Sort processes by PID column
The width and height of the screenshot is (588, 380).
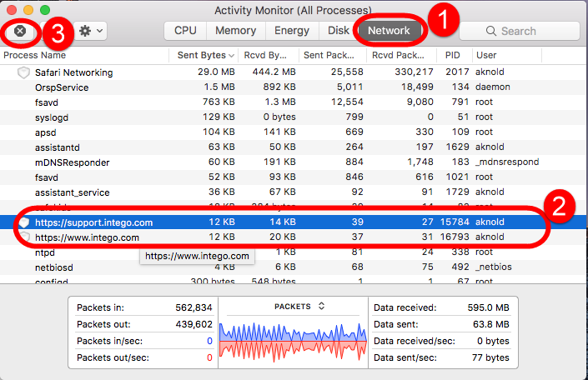[453, 55]
